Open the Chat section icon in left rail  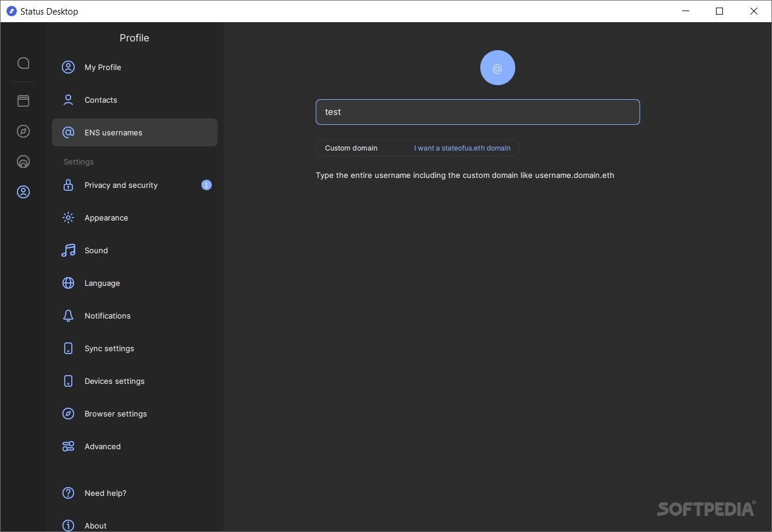pos(23,63)
